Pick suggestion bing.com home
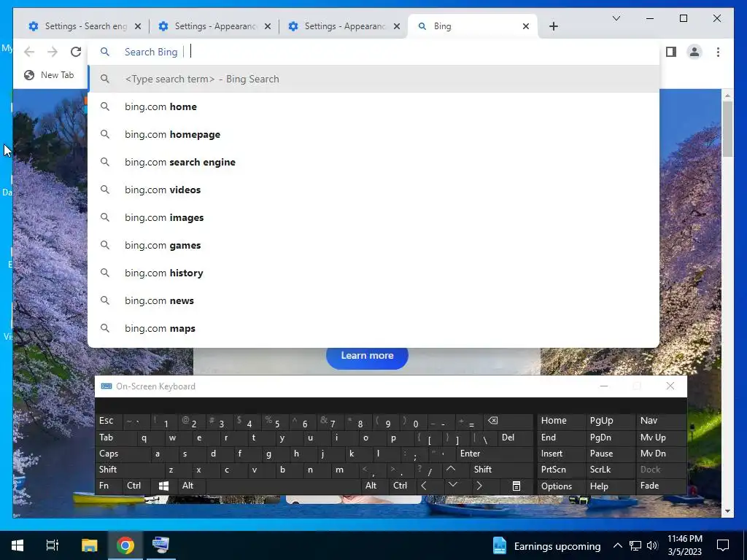This screenshot has width=747, height=560. pos(373,106)
